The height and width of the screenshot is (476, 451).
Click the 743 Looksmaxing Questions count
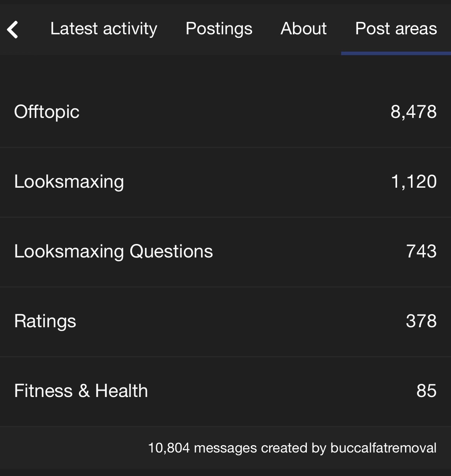click(x=421, y=251)
